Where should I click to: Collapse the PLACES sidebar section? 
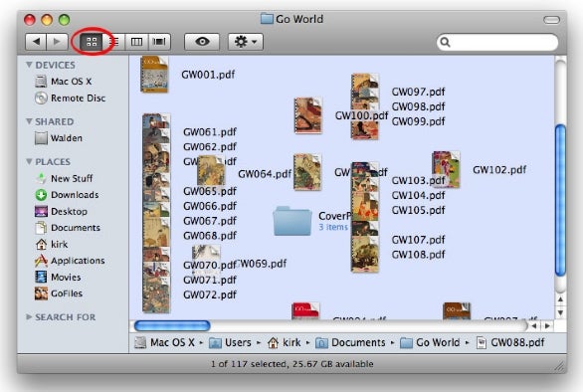(29, 161)
